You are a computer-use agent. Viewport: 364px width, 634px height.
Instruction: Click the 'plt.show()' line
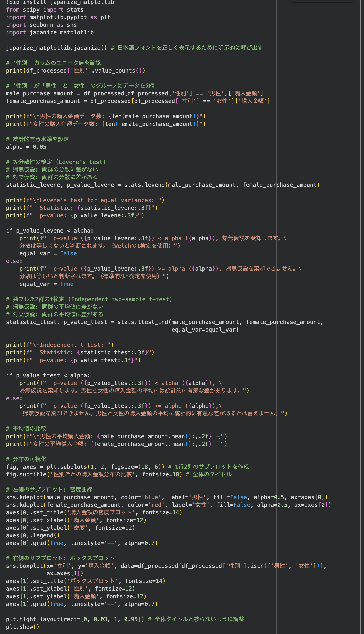pyautogui.click(x=23, y=627)
